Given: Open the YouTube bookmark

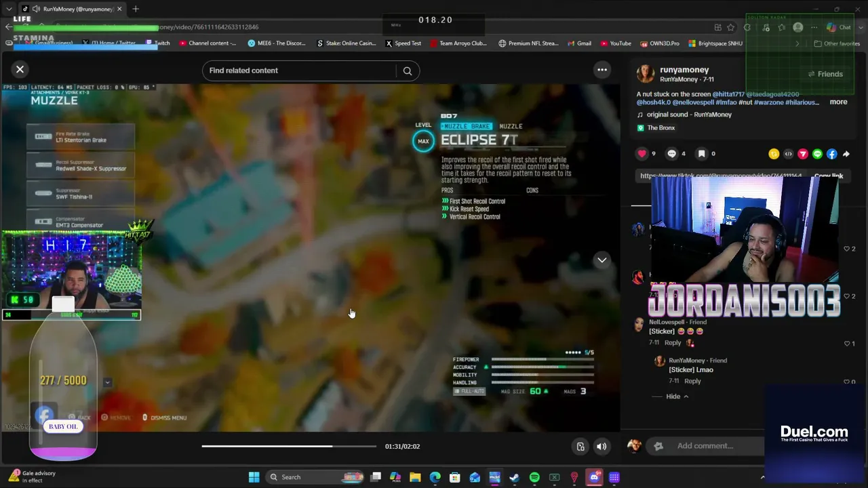Looking at the screenshot, I should tap(616, 43).
